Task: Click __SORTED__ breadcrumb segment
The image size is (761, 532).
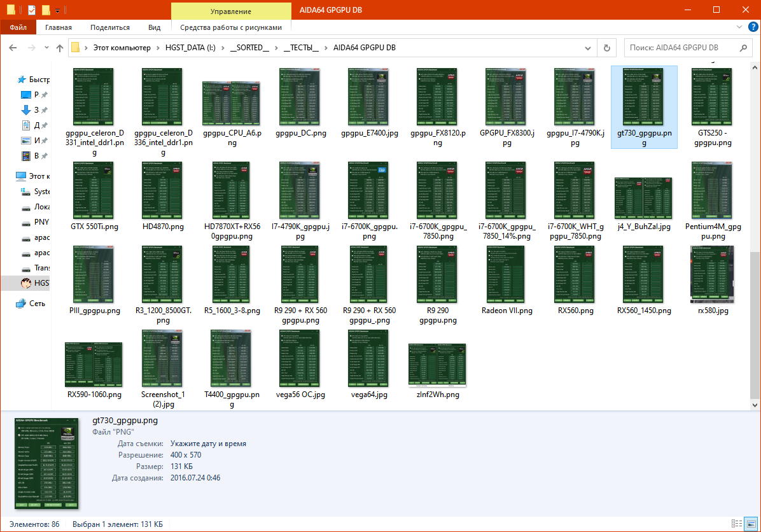Action: coord(249,48)
